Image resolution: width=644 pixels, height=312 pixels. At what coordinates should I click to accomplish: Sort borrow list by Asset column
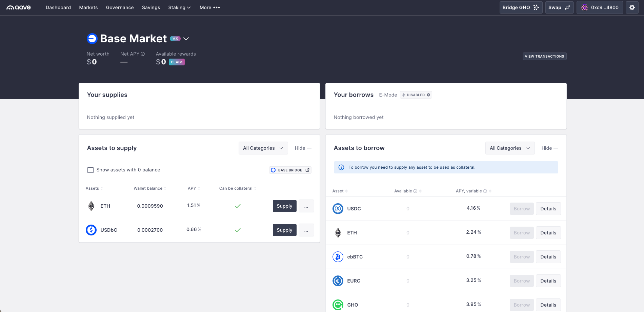[x=340, y=191]
